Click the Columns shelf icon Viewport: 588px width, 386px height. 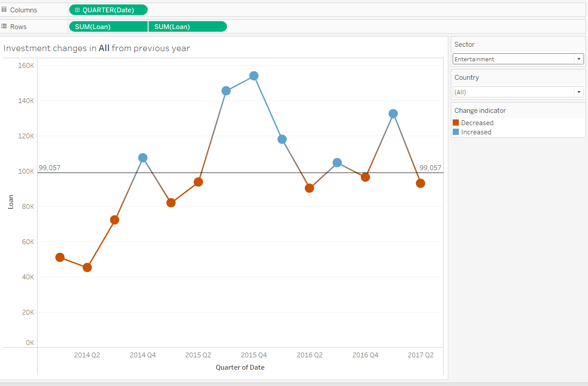pyautogui.click(x=4, y=10)
